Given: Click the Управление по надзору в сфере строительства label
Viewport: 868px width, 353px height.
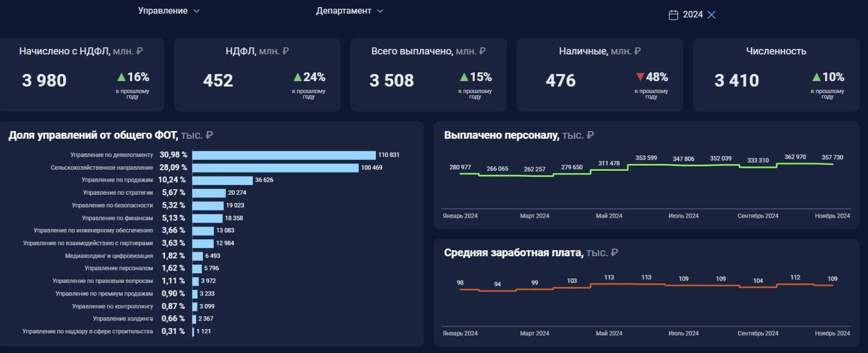Looking at the screenshot, I should 88,331.
